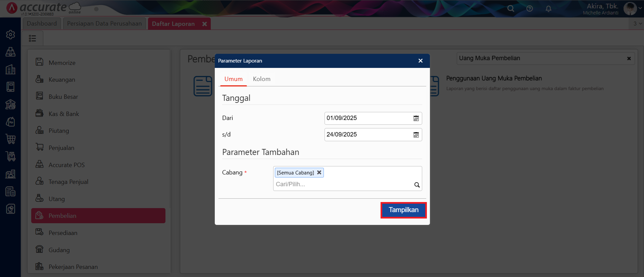This screenshot has height=277, width=644.
Task: Click the Cari/Pilih branch selector field
Action: pos(342,184)
